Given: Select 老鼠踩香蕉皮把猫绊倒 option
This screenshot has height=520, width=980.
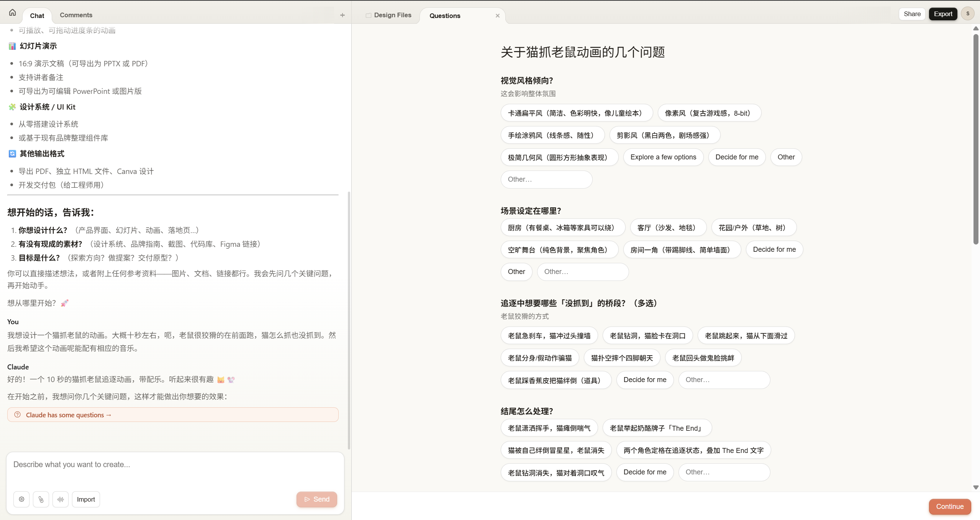Looking at the screenshot, I should pos(556,380).
